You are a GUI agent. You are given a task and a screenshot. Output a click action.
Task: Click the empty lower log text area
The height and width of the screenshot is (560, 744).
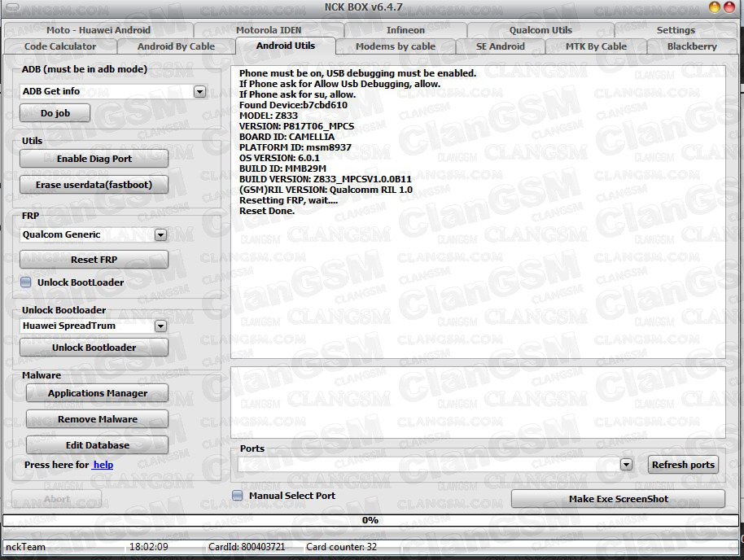click(478, 402)
